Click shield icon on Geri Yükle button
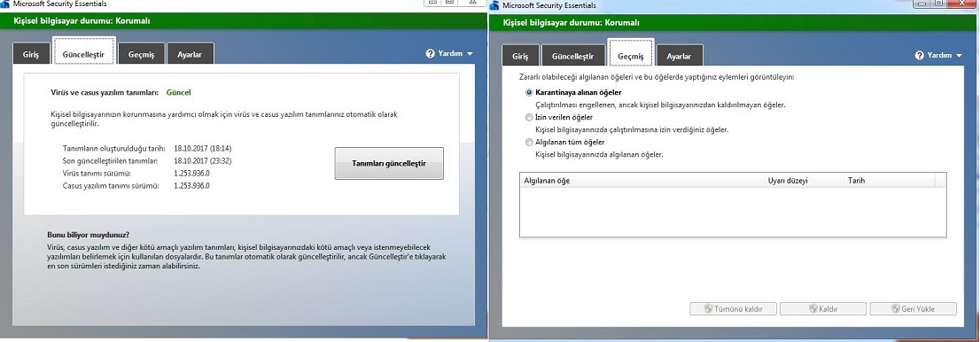 tap(896, 309)
